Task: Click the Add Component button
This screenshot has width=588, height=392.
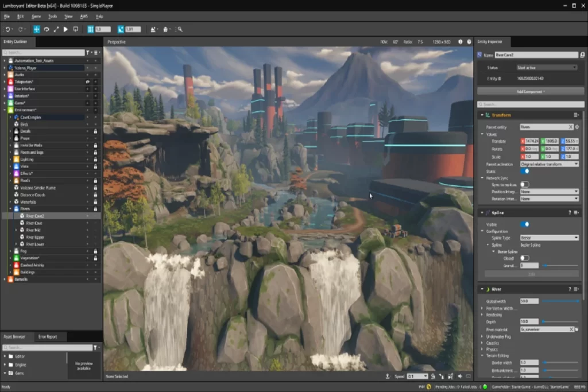Action: pyautogui.click(x=530, y=91)
